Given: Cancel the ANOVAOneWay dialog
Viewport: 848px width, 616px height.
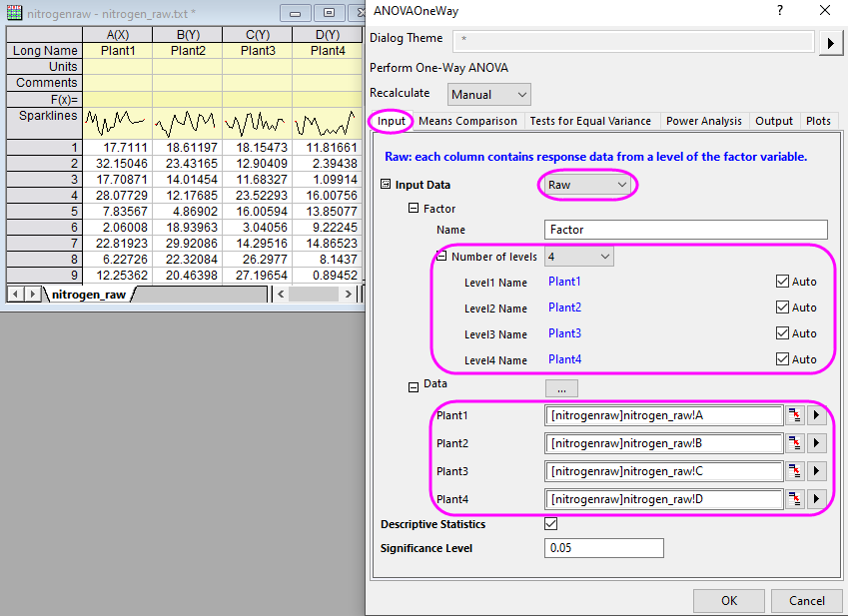Looking at the screenshot, I should tap(806, 600).
